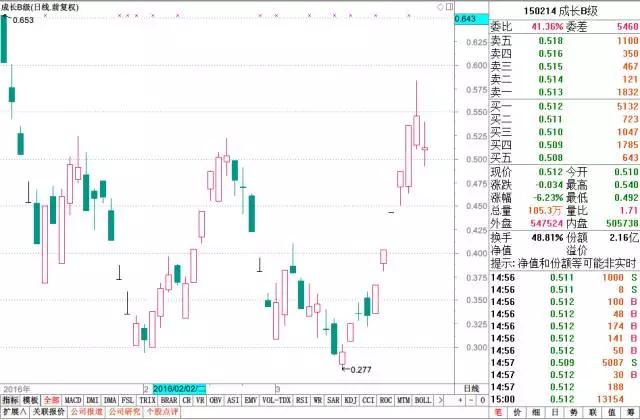The width and height of the screenshot is (640, 420).
Task: Click the 模板 template tab
Action: coord(30,399)
